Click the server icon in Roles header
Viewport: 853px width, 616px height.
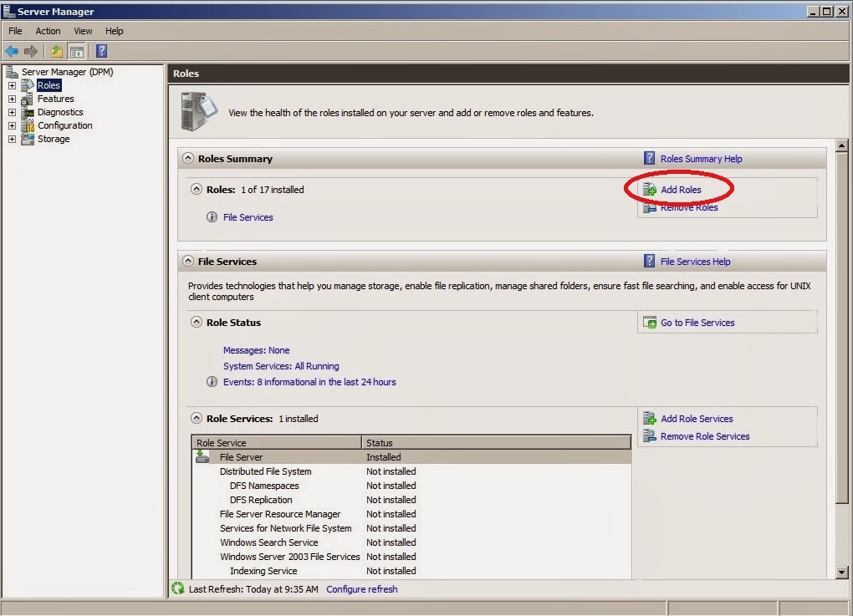(198, 111)
